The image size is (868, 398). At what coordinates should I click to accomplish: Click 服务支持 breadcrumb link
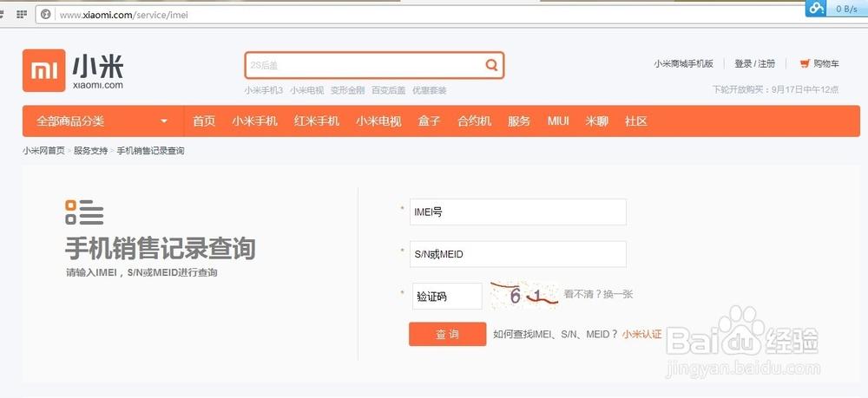click(91, 150)
